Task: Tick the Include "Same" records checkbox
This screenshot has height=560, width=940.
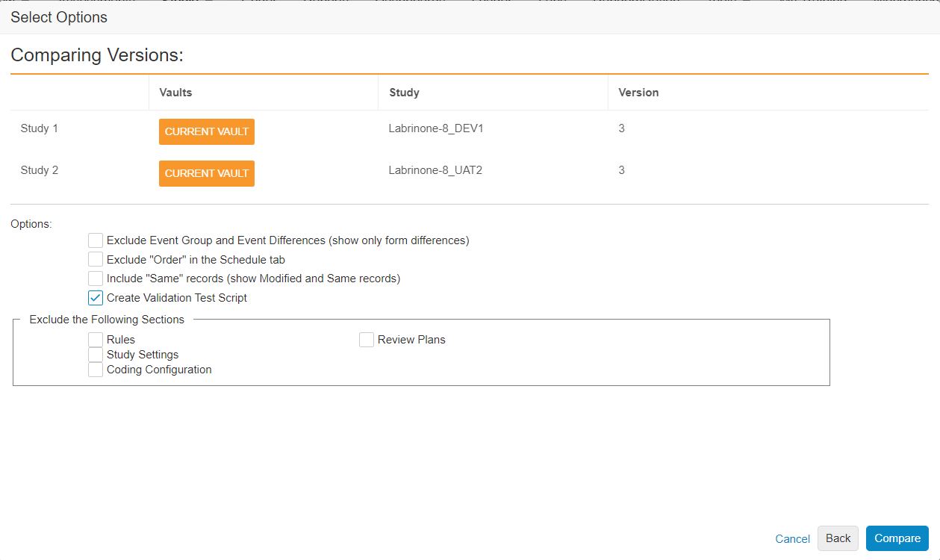Action: [x=96, y=279]
